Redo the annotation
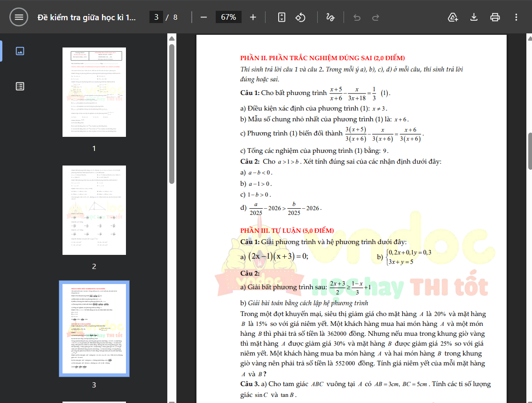 point(376,17)
